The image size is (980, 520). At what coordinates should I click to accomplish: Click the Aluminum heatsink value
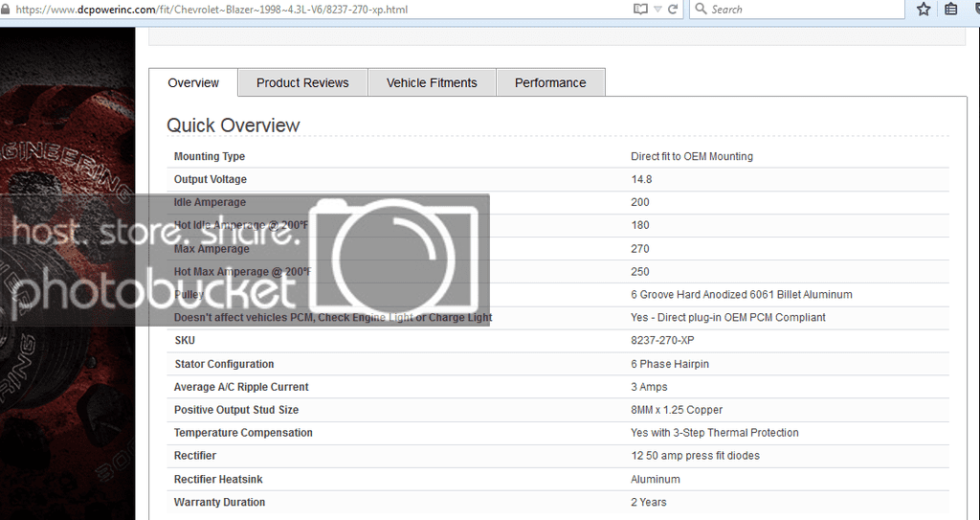(x=655, y=480)
